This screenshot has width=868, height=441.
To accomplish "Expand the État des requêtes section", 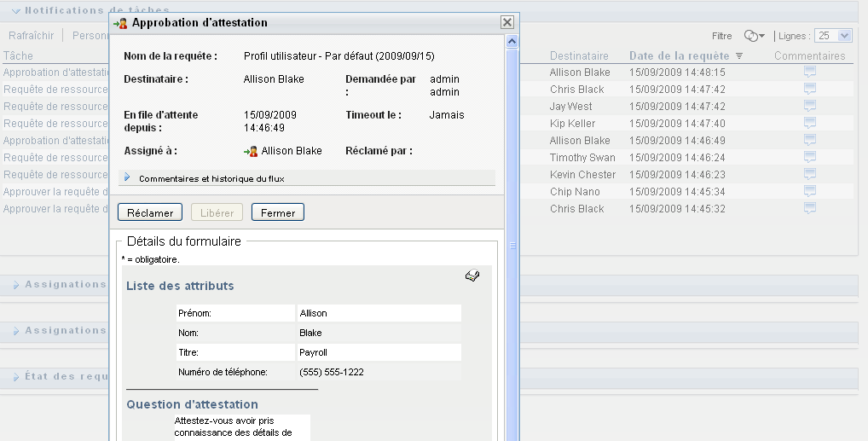I will pos(16,377).
